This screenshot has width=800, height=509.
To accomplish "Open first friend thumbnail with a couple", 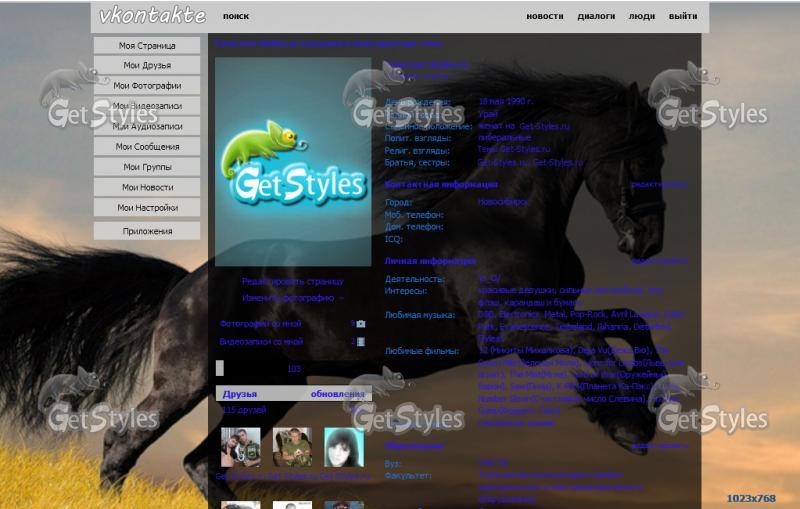I will click(240, 447).
